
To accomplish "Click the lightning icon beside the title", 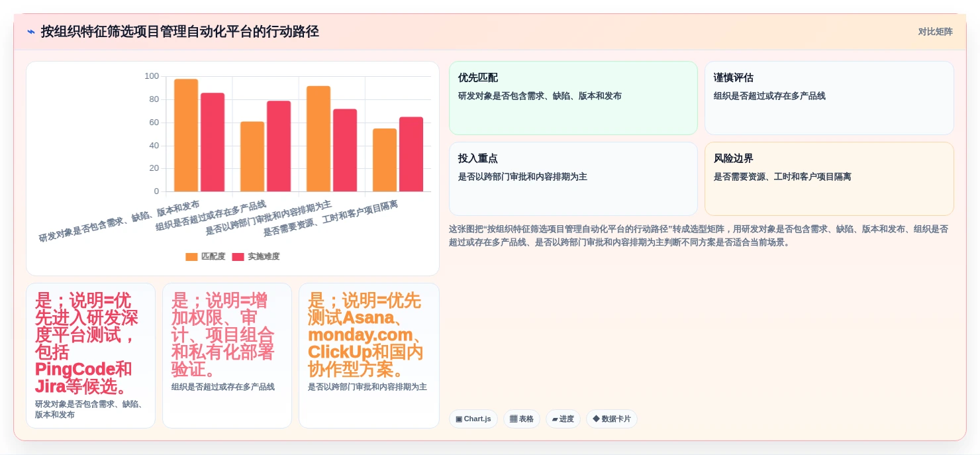I will point(31,32).
